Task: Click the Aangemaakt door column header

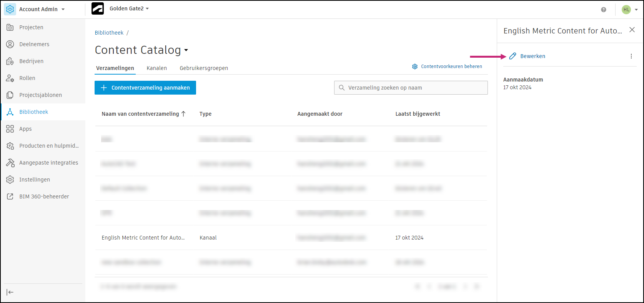Action: click(320, 114)
